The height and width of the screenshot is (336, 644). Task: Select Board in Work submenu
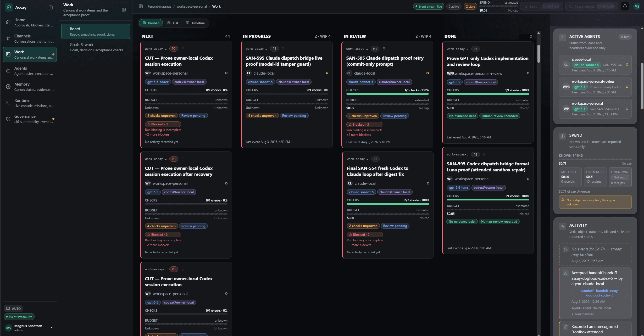pyautogui.click(x=96, y=31)
